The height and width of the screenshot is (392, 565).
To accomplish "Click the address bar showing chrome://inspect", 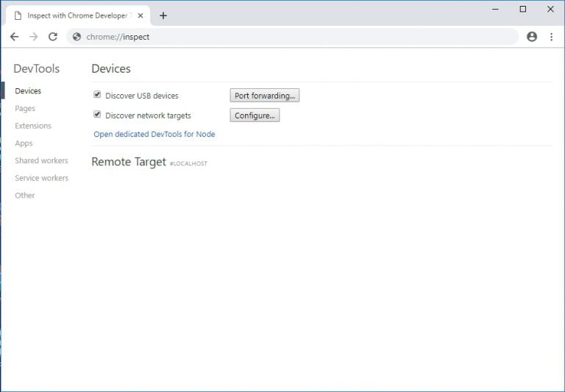I will [294, 37].
